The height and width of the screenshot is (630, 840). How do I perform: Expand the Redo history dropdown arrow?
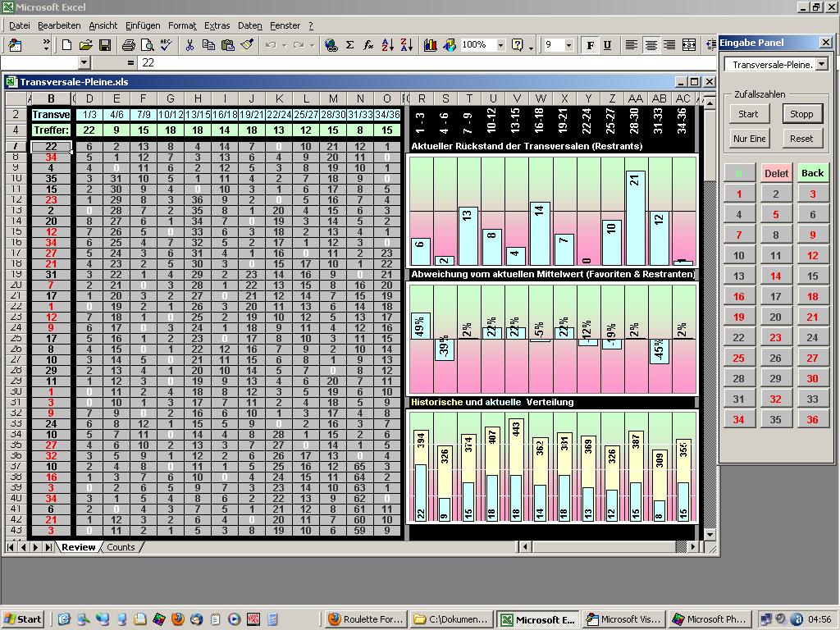pos(312,45)
